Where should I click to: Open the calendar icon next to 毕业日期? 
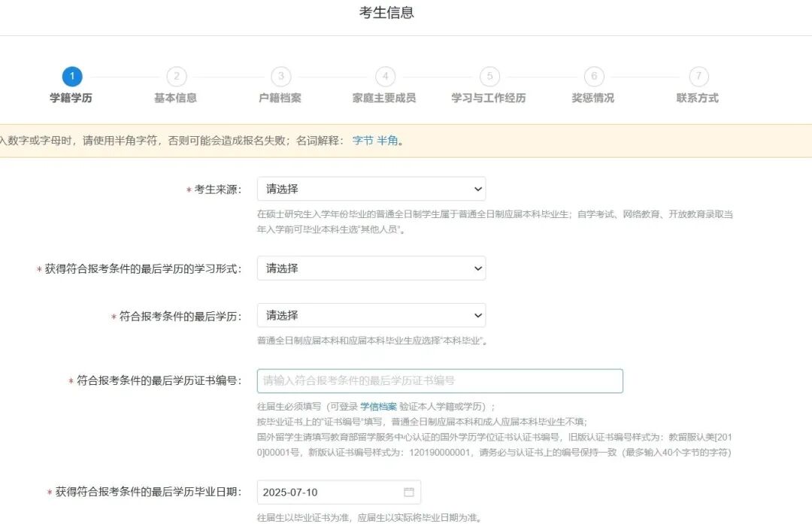410,492
